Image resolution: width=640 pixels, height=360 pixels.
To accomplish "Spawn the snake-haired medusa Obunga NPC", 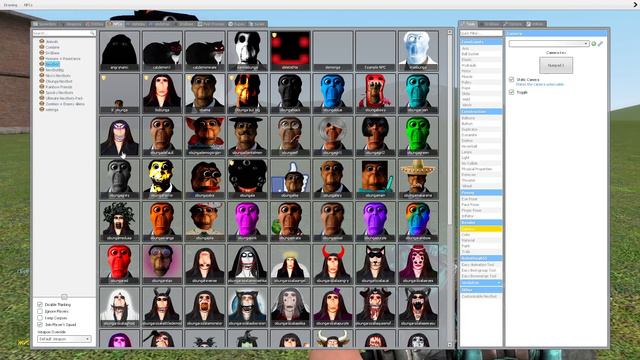I will (119, 222).
